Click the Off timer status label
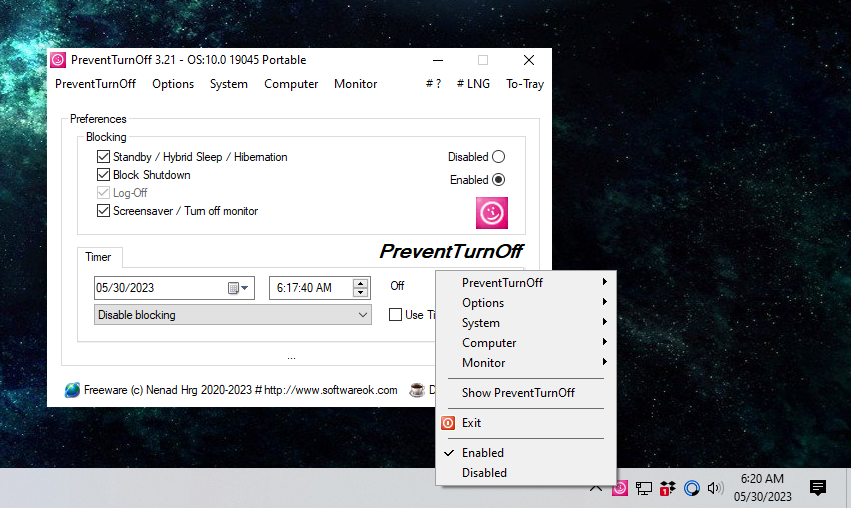The height and width of the screenshot is (508, 851). click(397, 286)
